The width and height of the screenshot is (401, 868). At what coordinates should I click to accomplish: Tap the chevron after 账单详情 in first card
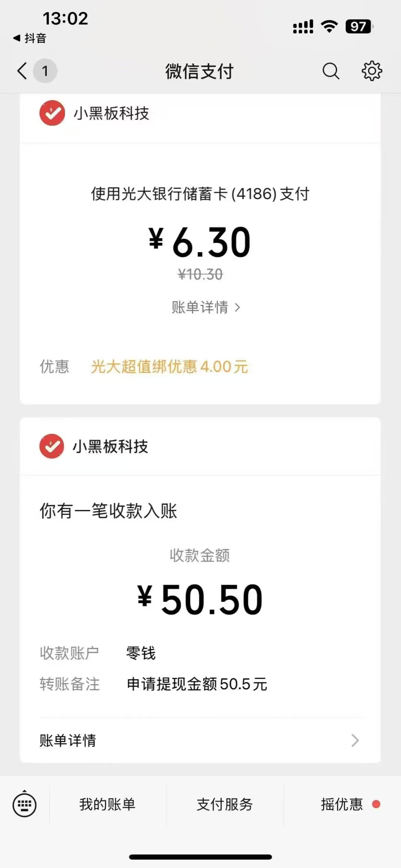click(237, 308)
